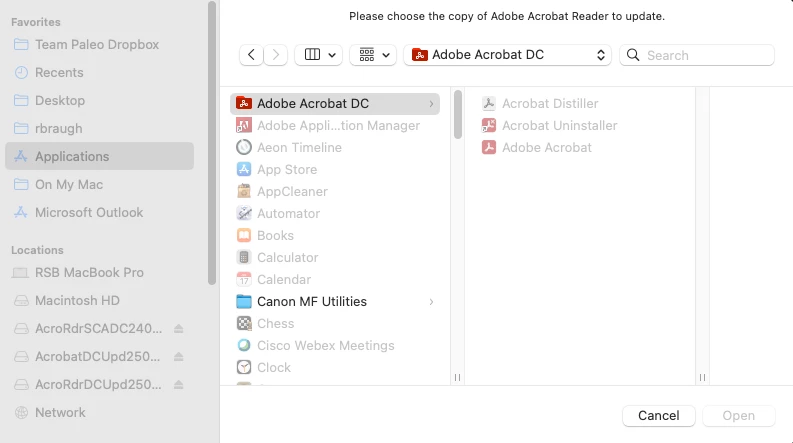Go back with the left chevron button
Screen dimensions: 793x443
tap(251, 55)
